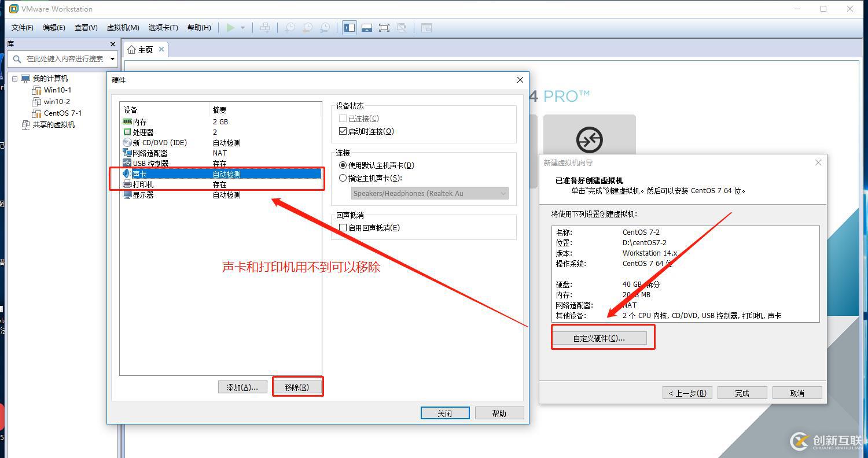The height and width of the screenshot is (458, 868).
Task: Select the 声卡 sound card row
Action: click(x=221, y=174)
